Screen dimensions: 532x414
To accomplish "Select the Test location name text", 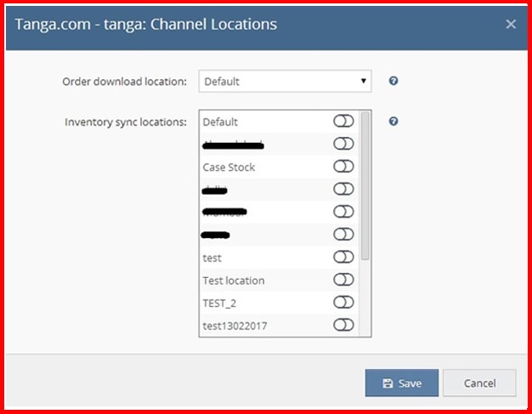I will coord(234,281).
